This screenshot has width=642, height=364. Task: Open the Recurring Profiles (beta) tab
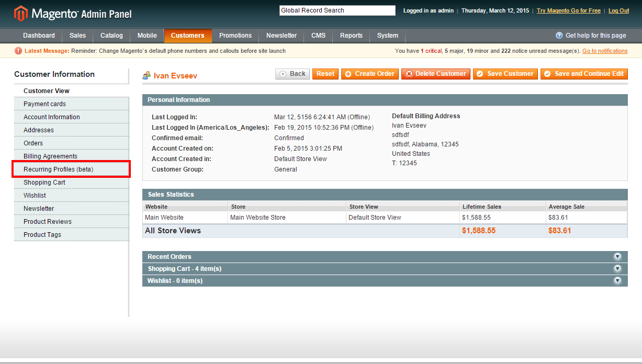pyautogui.click(x=71, y=169)
